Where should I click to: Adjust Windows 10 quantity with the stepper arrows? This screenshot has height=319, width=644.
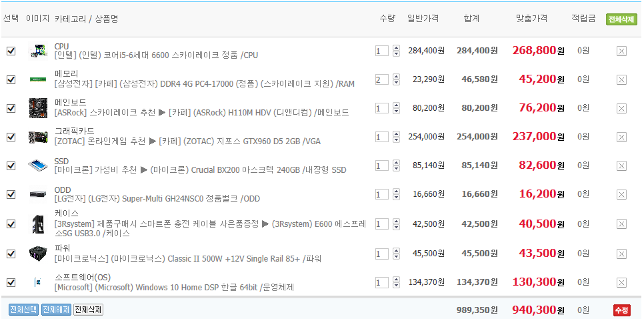pyautogui.click(x=396, y=282)
